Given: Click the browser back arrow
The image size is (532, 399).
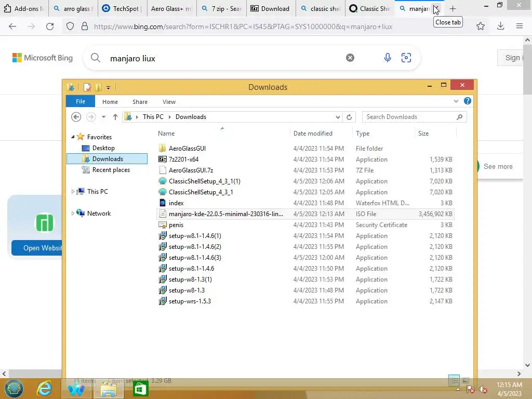Looking at the screenshot, I should point(12,26).
